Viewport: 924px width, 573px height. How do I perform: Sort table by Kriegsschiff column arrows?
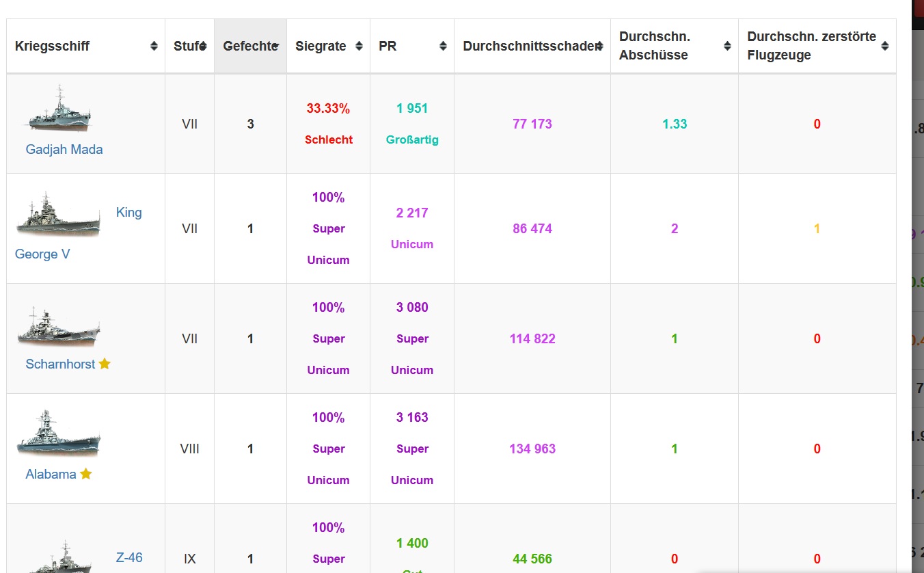coord(154,46)
